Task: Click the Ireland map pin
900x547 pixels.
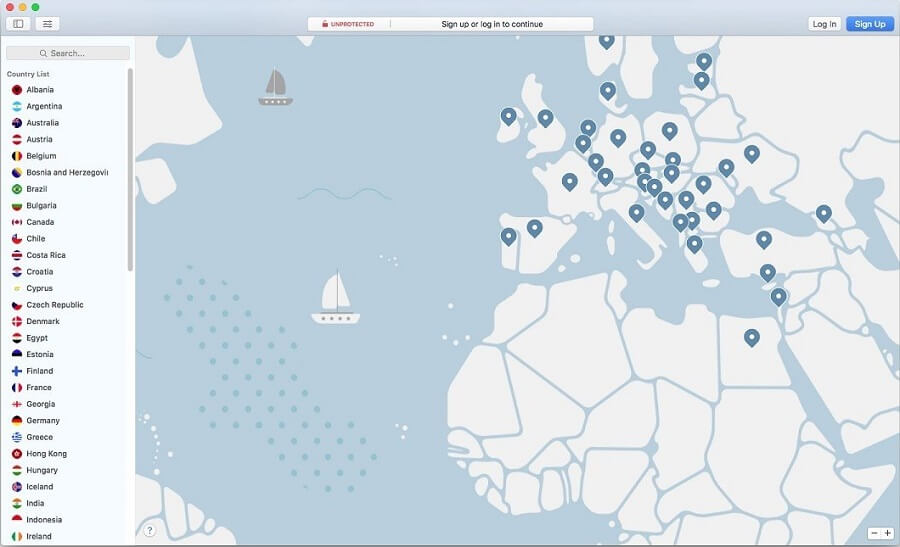Action: pyautogui.click(x=508, y=116)
